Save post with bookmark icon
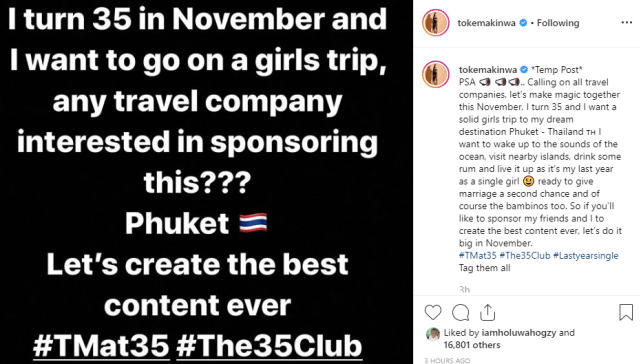 point(626,312)
